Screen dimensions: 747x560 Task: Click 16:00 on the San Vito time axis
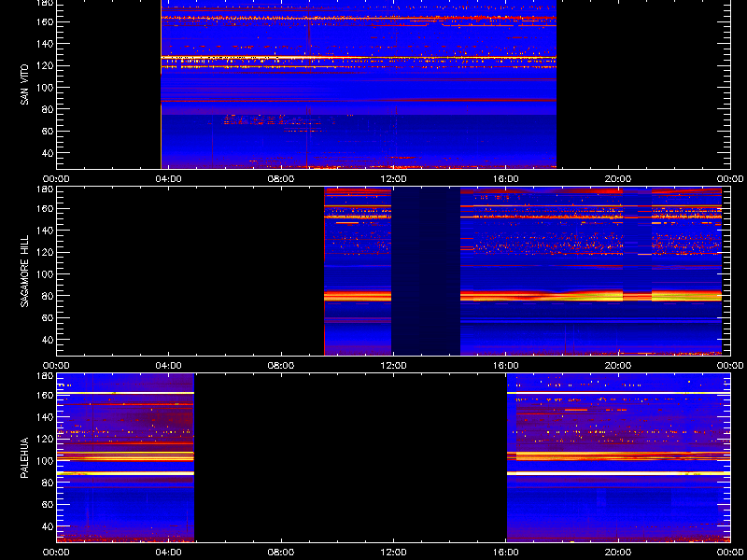pyautogui.click(x=506, y=179)
